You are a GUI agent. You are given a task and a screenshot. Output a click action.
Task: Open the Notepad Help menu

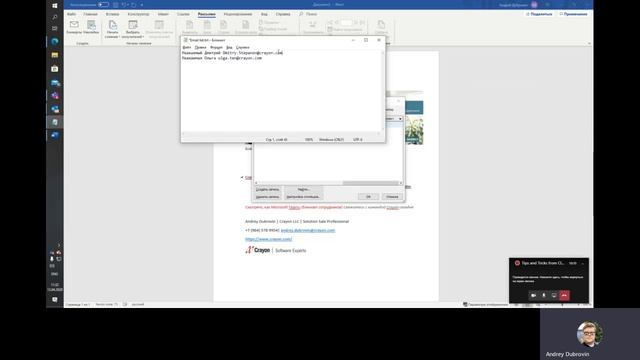coord(242,47)
